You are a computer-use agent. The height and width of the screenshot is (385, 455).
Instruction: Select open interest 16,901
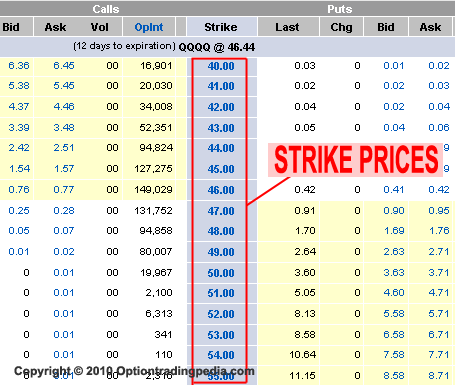point(156,66)
